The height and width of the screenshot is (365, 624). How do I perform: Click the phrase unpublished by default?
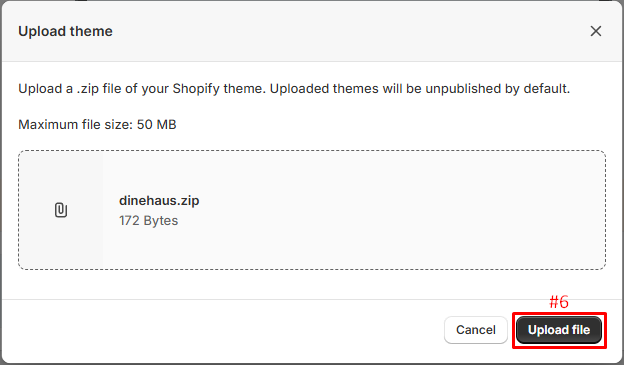pyautogui.click(x=498, y=88)
